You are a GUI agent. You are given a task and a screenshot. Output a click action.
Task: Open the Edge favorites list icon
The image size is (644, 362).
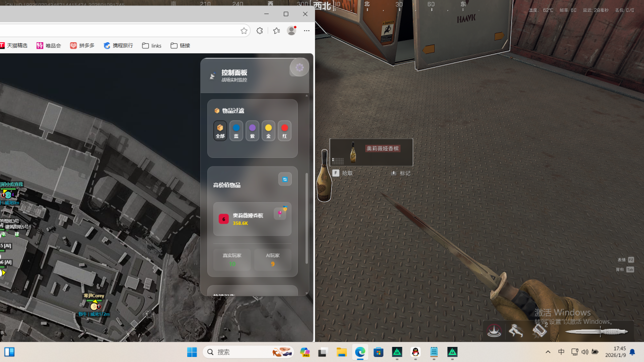click(x=276, y=31)
